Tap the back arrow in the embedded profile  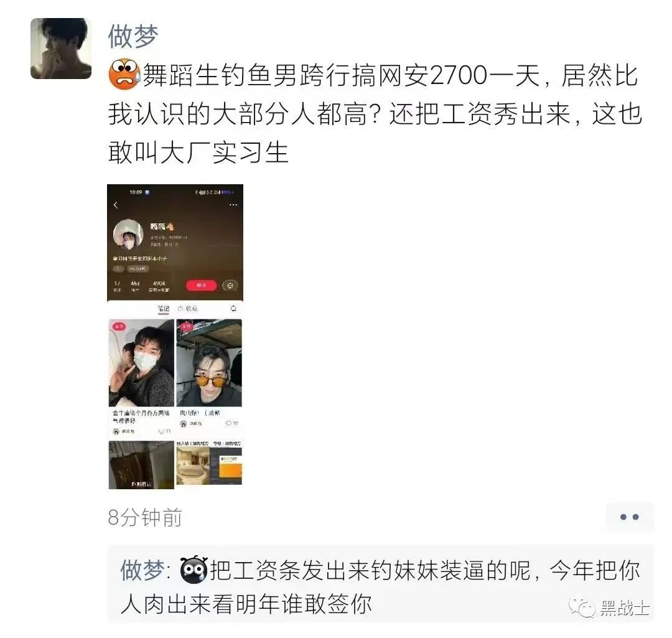pos(115,205)
